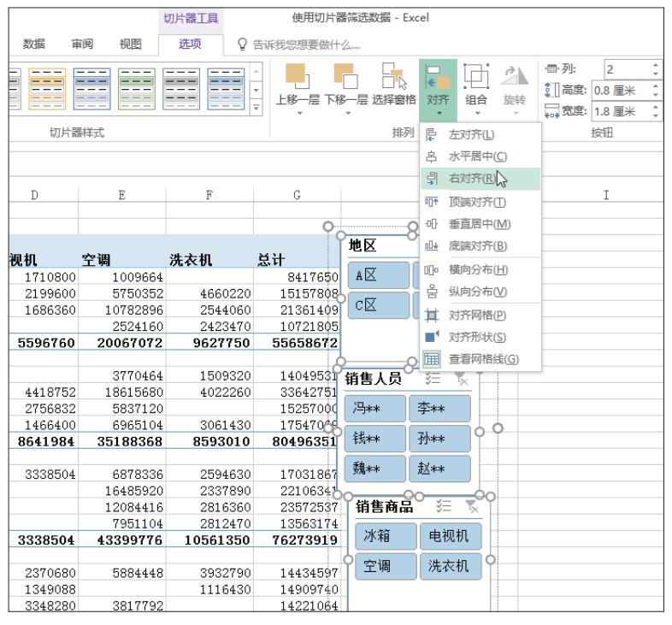Screen dimensions: 672x625
Task: Switch to the View (视图) tab
Action: point(131,44)
